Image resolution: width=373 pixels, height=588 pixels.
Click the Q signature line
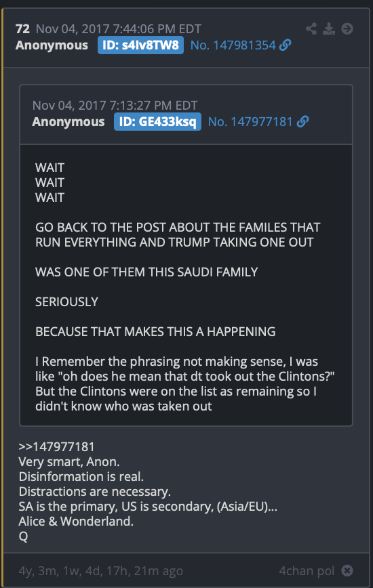tap(23, 537)
